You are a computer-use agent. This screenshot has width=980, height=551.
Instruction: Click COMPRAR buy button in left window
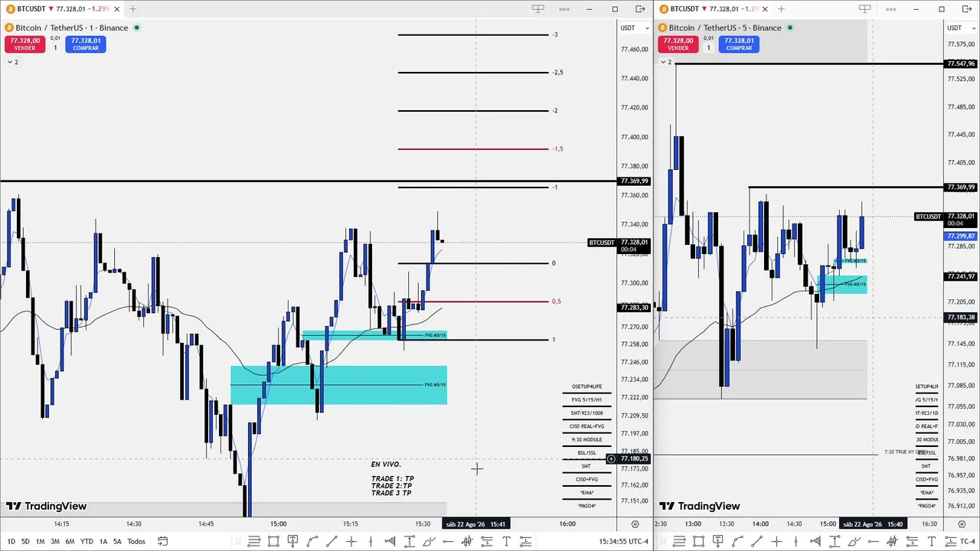86,44
